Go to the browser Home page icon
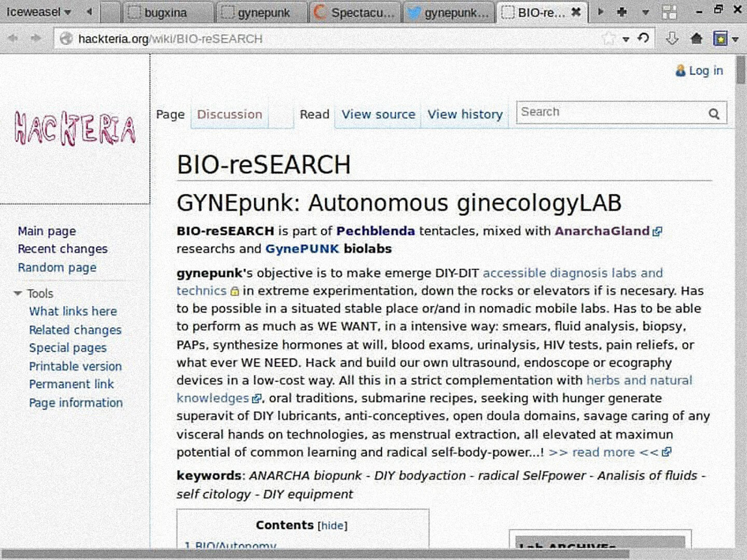 pyautogui.click(x=697, y=38)
